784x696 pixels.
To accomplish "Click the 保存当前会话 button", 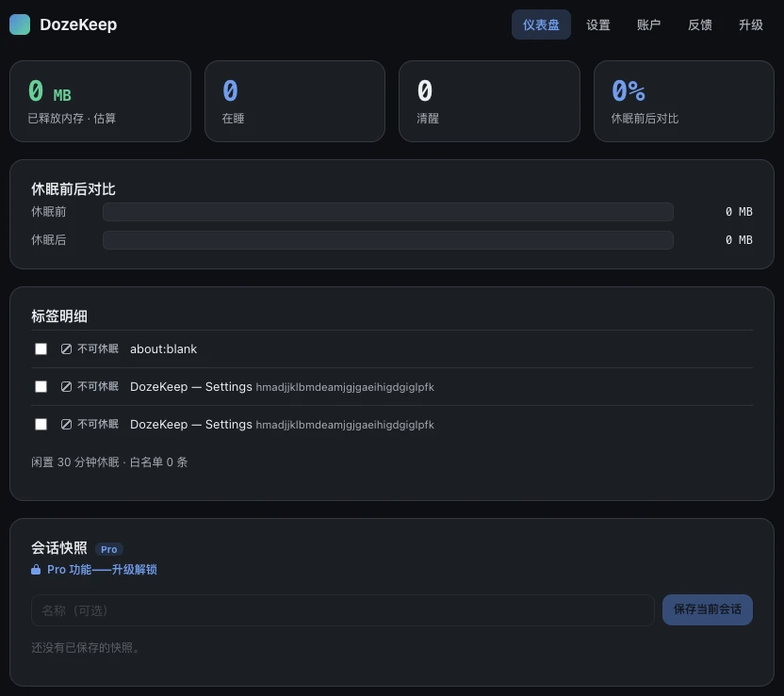I will (708, 609).
